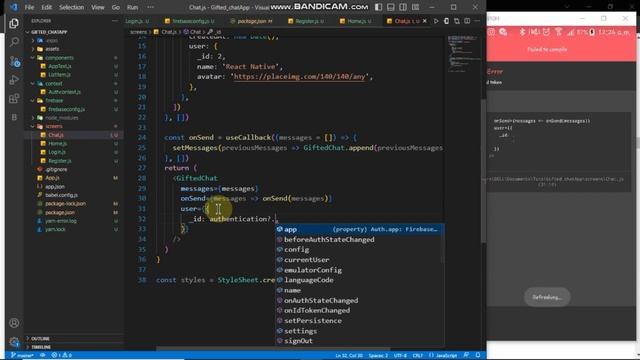Click the feedback icon in the status bar
The image size is (640, 360).
click(467, 355)
